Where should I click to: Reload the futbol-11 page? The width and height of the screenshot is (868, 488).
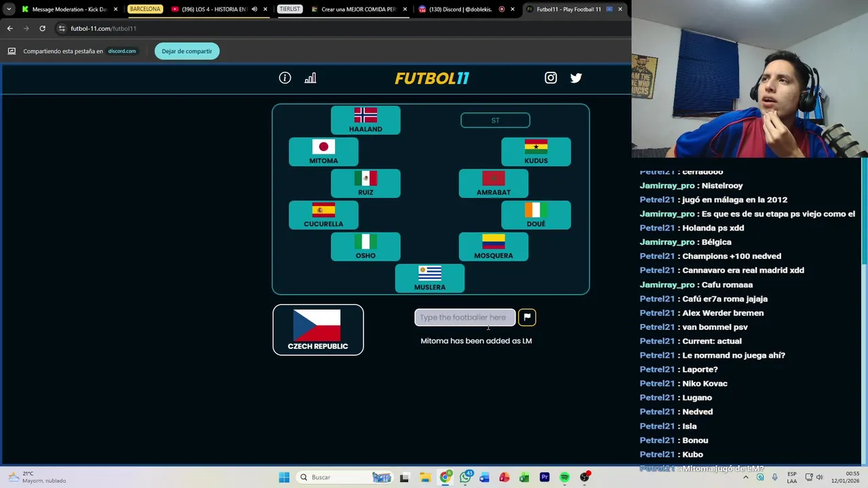pyautogui.click(x=42, y=28)
